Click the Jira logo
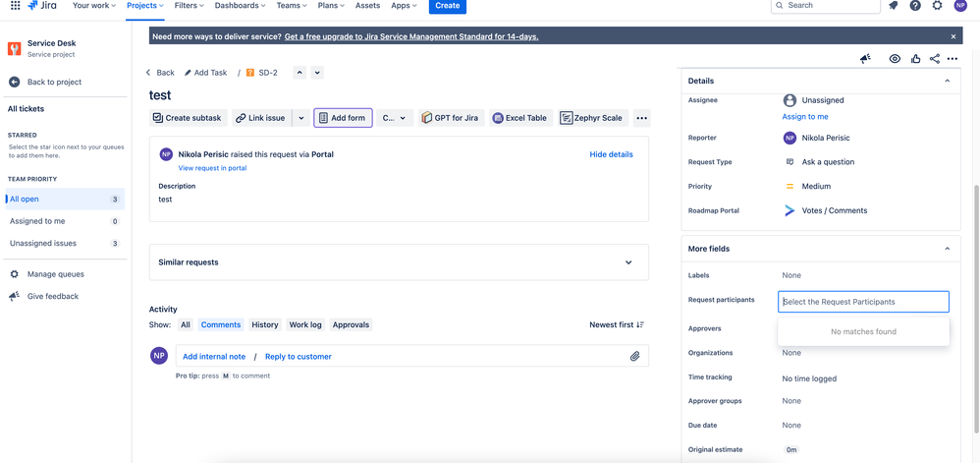Screen dimensions: 980x463 [x=42, y=6]
